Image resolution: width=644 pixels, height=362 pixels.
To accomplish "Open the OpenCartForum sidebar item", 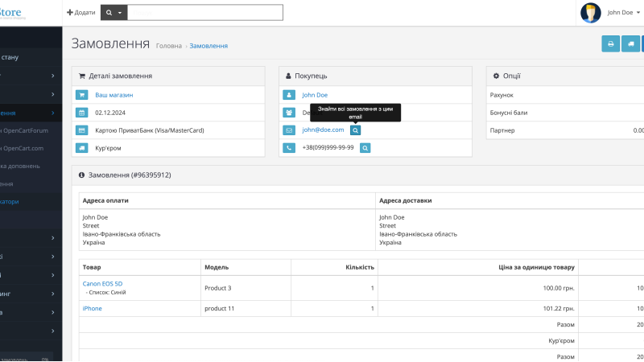I will [x=31, y=130].
